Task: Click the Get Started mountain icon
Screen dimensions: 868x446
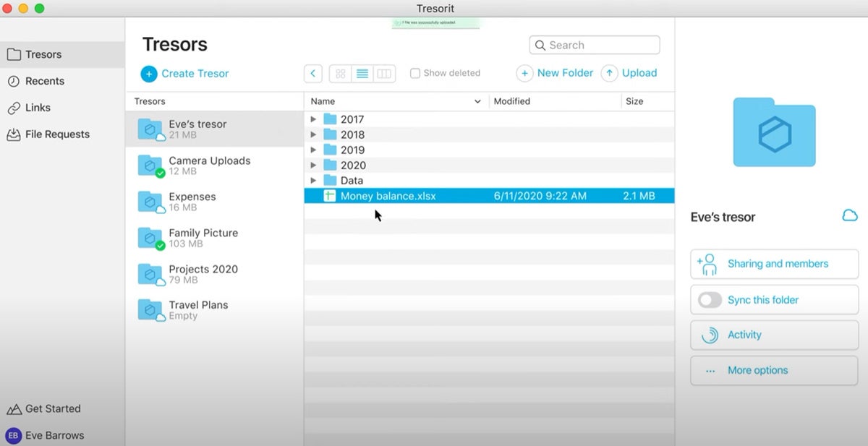Action: point(14,409)
